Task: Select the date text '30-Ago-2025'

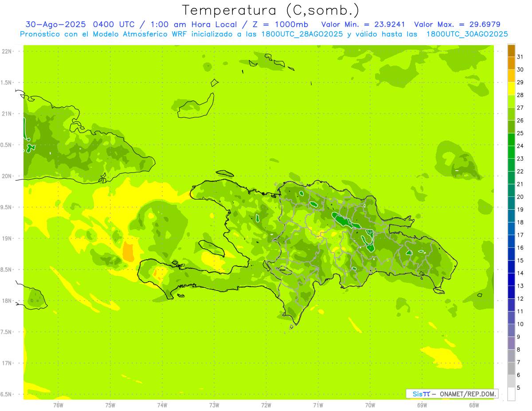Action: (56, 24)
